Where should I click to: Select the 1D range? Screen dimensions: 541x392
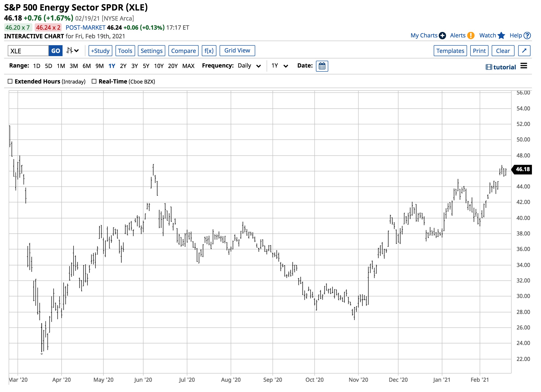click(x=37, y=66)
